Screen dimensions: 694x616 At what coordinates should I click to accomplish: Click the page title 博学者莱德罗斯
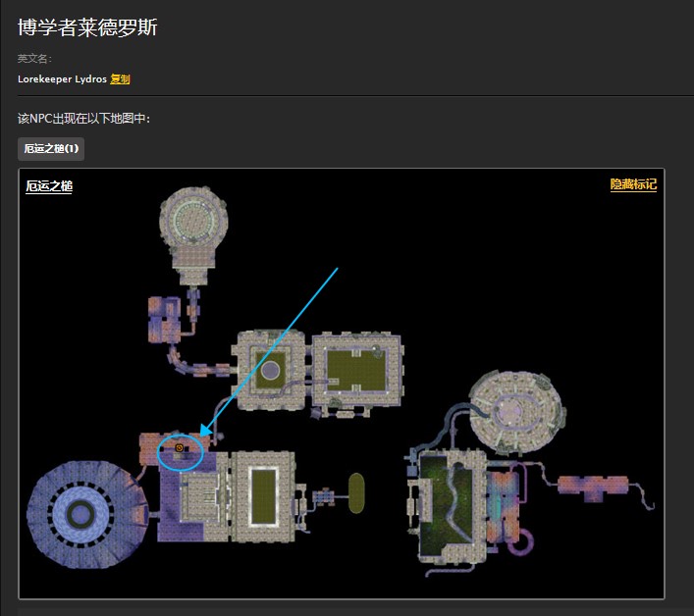[x=87, y=27]
